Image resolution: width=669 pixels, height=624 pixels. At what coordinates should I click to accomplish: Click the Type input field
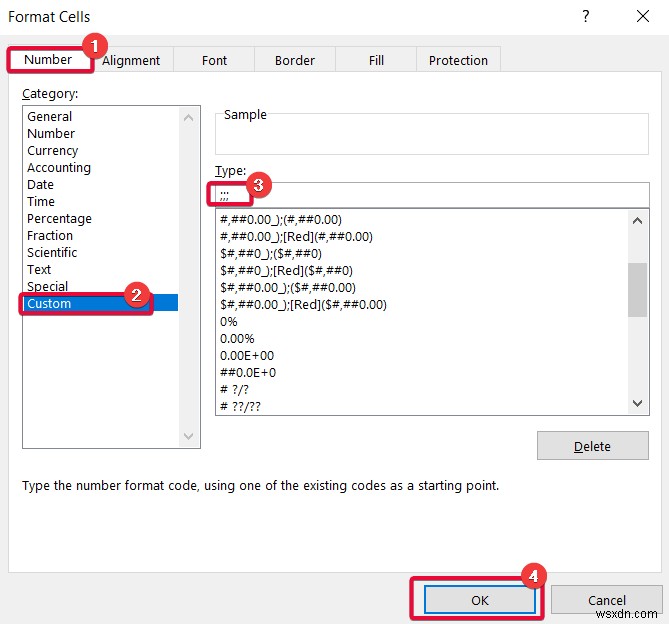click(432, 195)
